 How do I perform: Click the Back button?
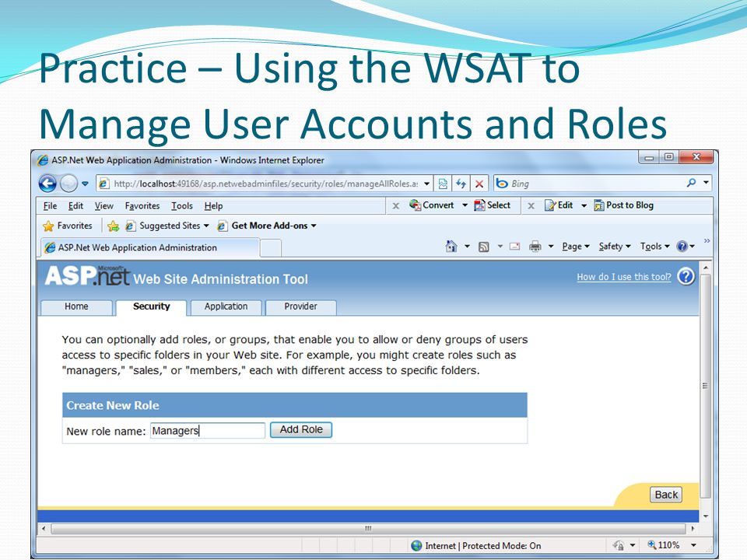666,495
